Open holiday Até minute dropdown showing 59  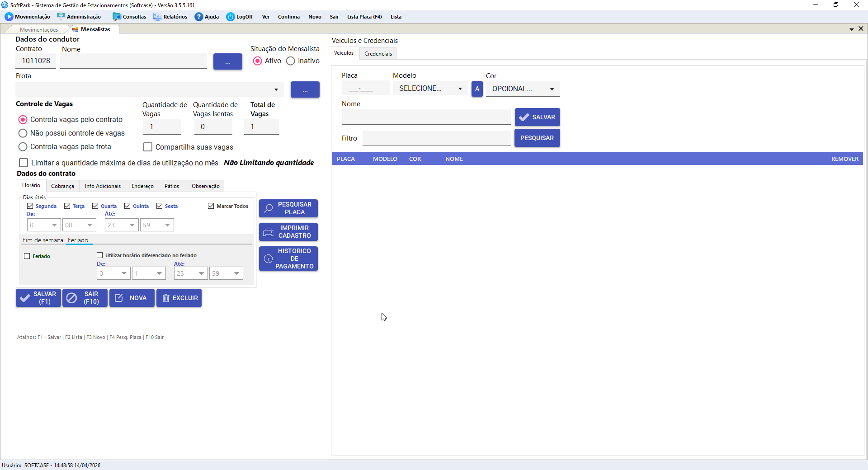(x=226, y=273)
